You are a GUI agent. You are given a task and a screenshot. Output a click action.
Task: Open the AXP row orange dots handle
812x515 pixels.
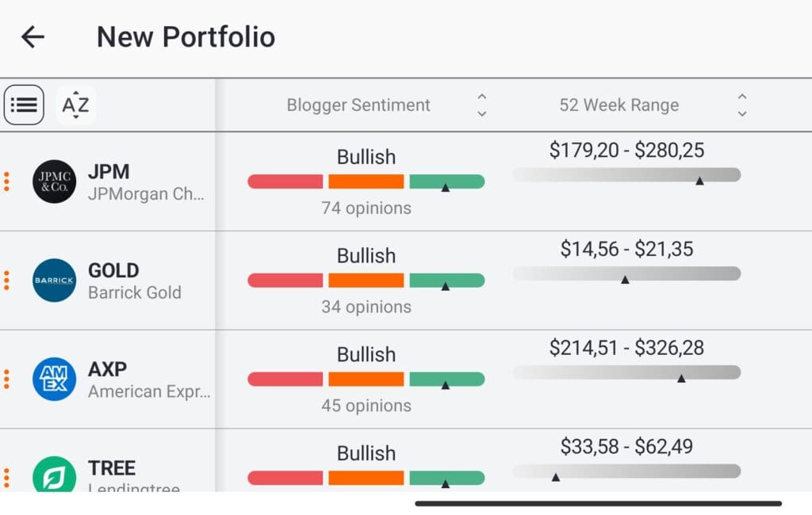coord(7,379)
